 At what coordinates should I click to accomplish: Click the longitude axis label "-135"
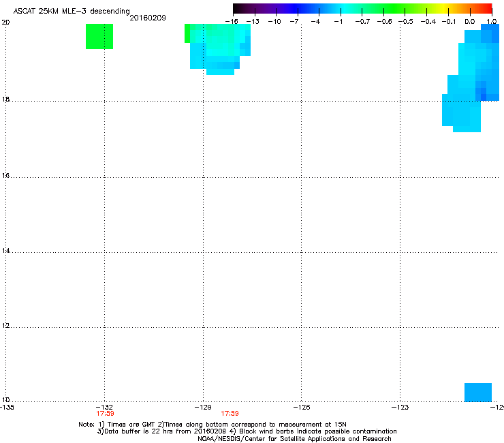click(x=7, y=408)
